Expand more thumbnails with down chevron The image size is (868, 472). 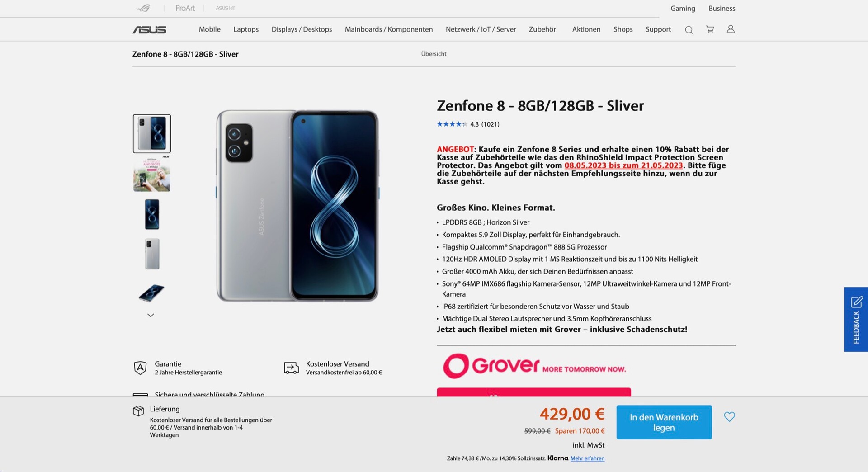tap(151, 315)
